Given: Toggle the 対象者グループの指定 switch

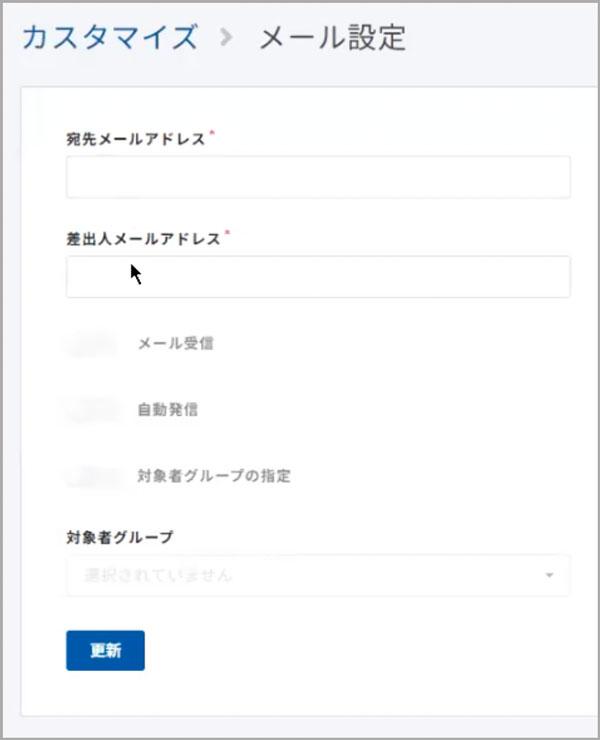Looking at the screenshot, I should point(92,476).
